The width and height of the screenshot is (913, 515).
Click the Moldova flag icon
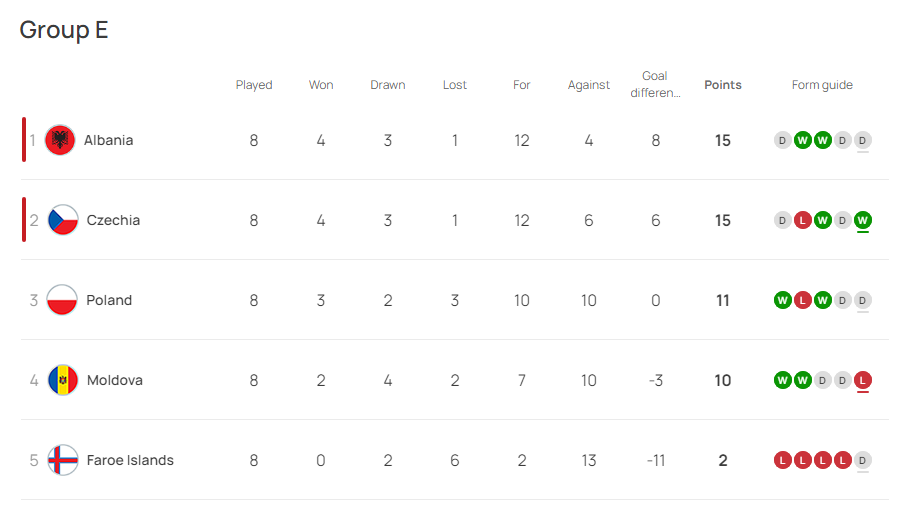63,380
